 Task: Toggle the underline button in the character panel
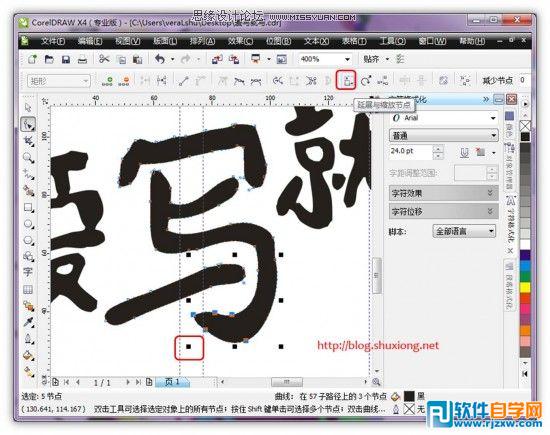[464, 153]
